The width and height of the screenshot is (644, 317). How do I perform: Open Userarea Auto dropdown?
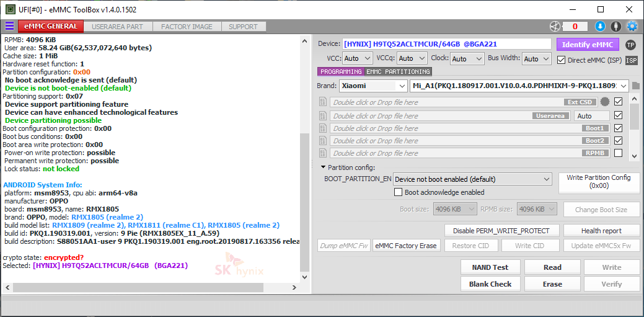click(591, 116)
